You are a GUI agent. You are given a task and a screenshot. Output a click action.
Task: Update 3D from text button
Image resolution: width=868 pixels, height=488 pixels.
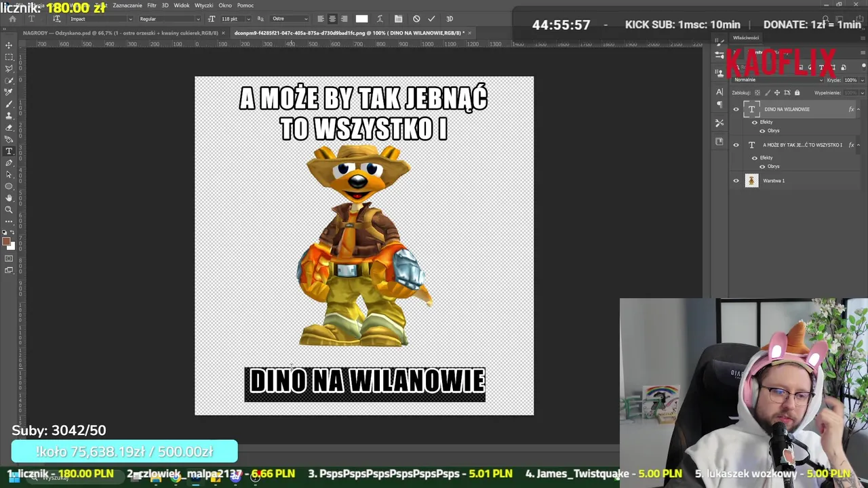click(449, 19)
